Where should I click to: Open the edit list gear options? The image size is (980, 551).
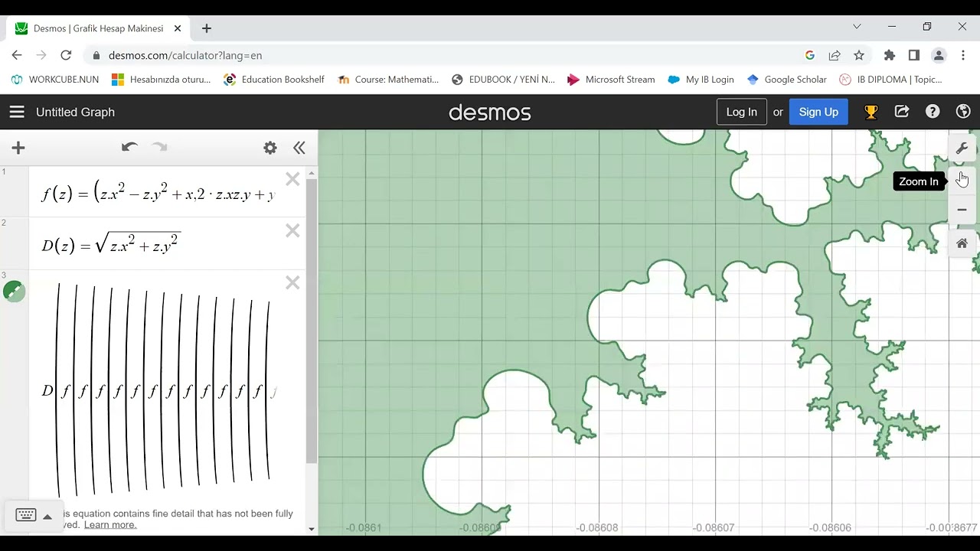pos(270,148)
